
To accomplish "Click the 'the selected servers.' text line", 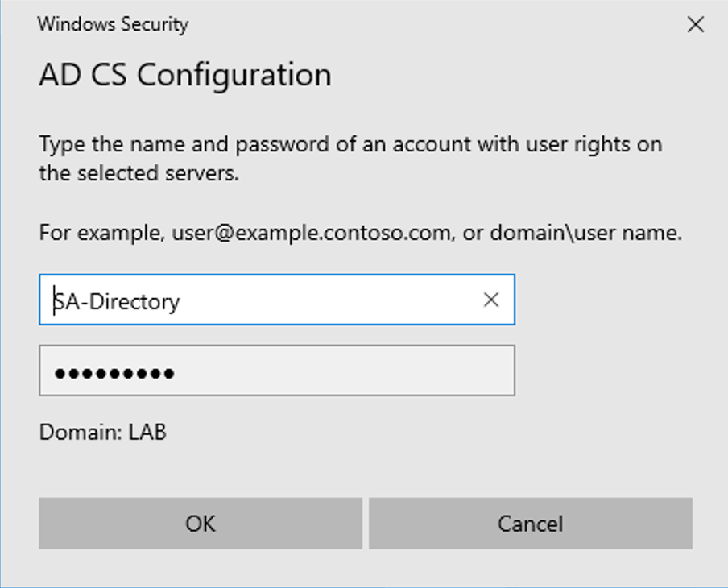I will pos(139,173).
